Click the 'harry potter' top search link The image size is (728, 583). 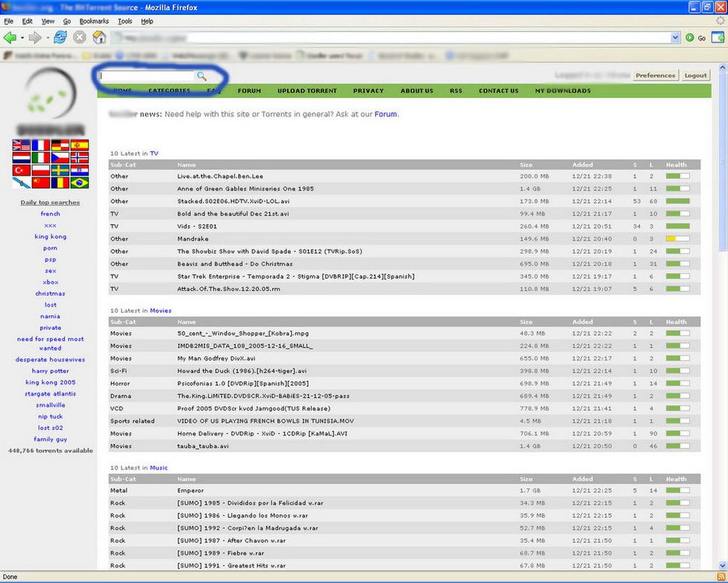click(x=50, y=371)
